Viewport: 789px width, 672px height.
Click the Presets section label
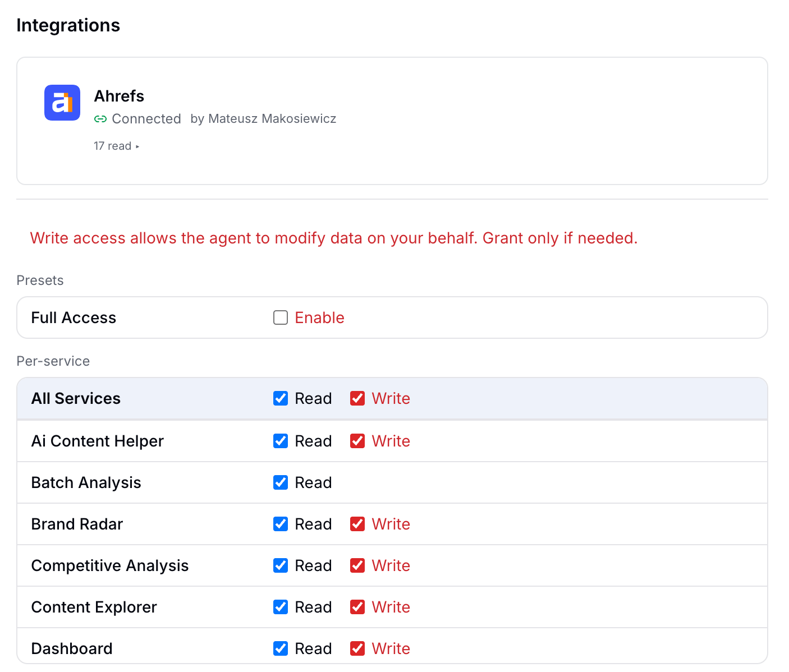[40, 280]
